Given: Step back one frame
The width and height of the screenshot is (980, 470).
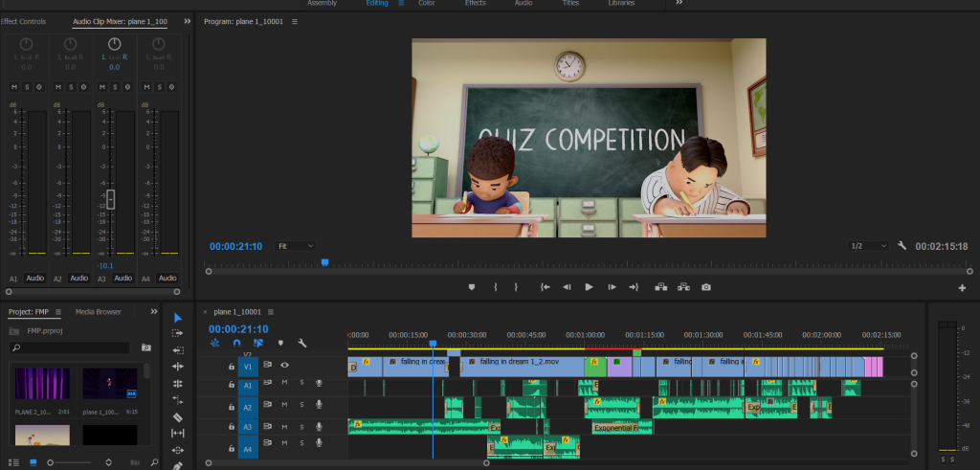Looking at the screenshot, I should tap(567, 287).
